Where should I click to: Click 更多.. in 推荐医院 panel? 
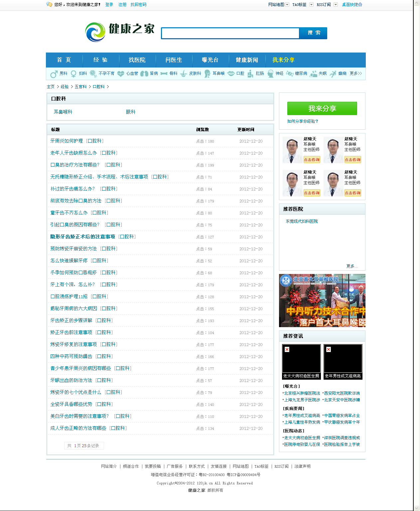[351, 266]
